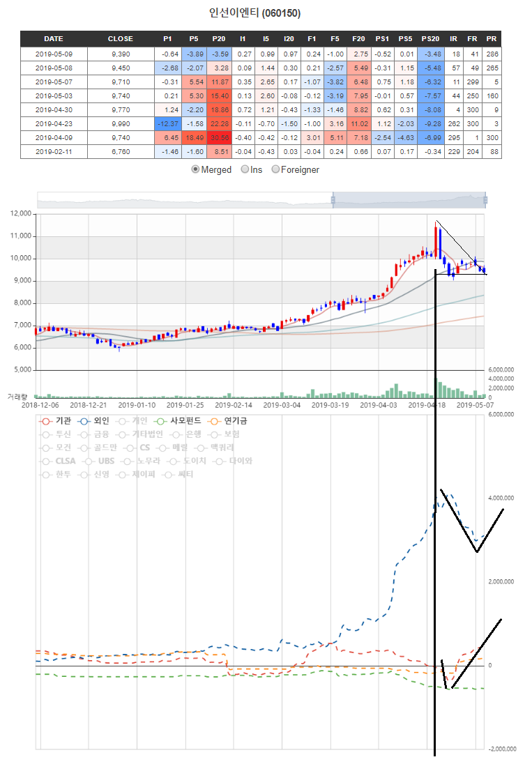The image size is (532, 771).
Task: Click the 2019-04-18 x-axis date label
Action: coord(426,405)
